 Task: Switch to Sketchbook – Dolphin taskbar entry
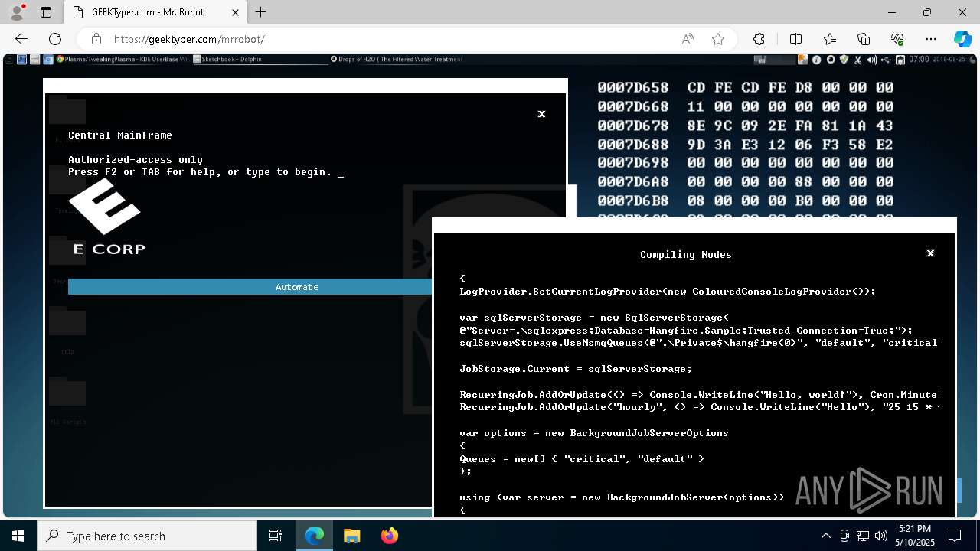point(227,59)
